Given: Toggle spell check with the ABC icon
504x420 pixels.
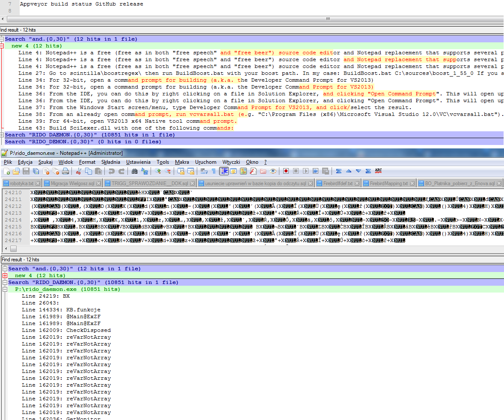Looking at the screenshot, I should (379, 171).
